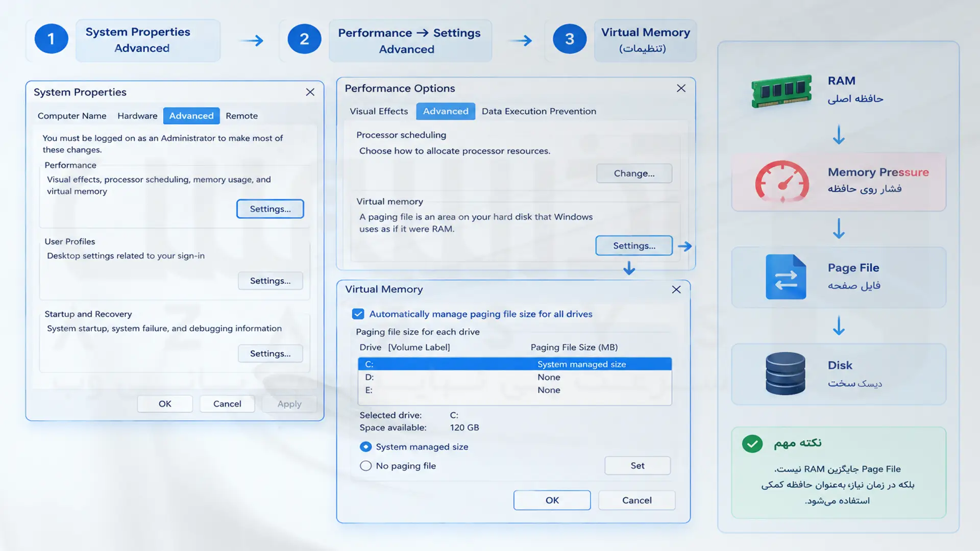Viewport: 980px width, 551px height.
Task: Close the System Properties window
Action: coord(310,92)
